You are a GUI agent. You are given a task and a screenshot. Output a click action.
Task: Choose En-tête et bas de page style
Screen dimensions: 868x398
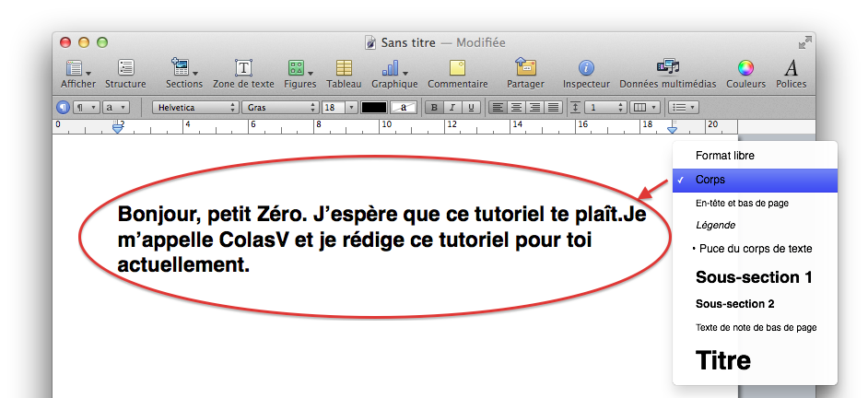[755, 204]
